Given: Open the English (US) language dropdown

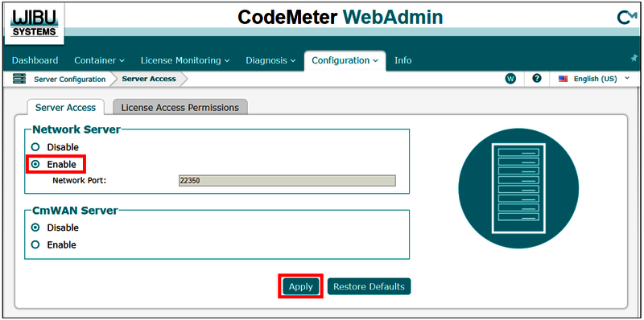Looking at the screenshot, I should [594, 79].
